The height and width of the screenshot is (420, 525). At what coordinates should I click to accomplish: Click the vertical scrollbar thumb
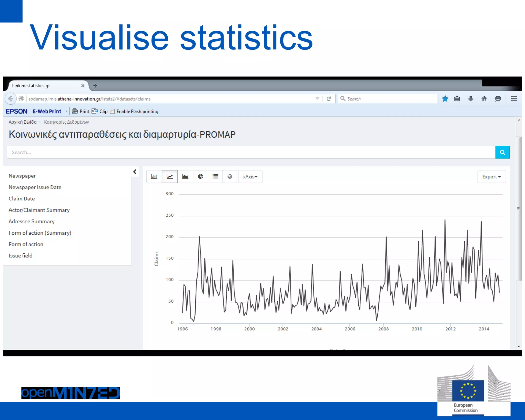point(519,209)
